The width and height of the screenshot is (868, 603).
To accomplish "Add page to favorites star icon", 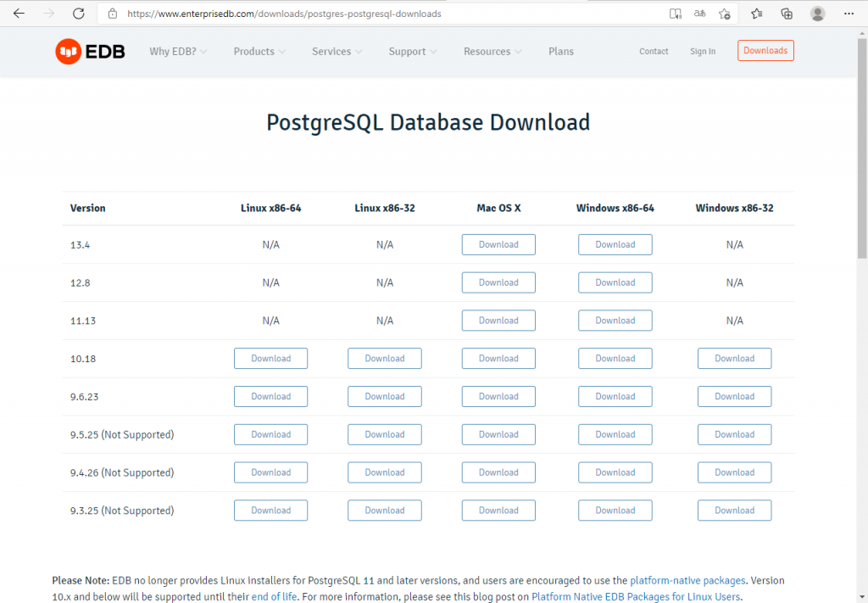I will (725, 14).
